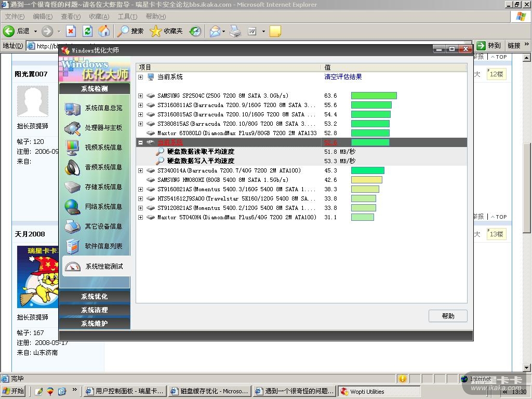Collapse highlighted 当前系统 row
The height and width of the screenshot is (399, 532).
[140, 142]
